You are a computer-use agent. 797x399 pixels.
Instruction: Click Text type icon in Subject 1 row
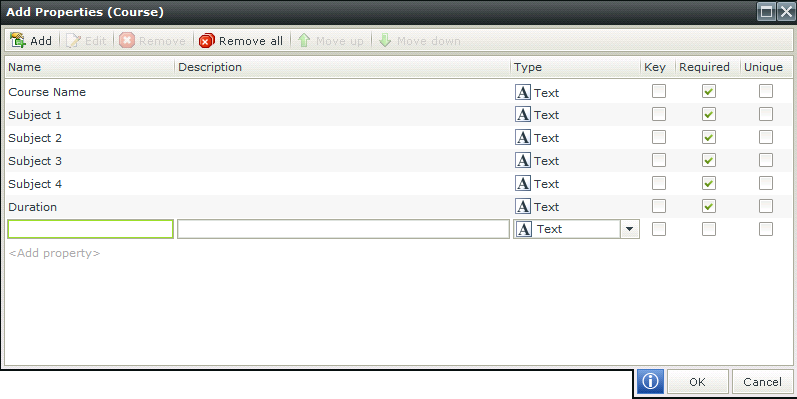point(523,114)
